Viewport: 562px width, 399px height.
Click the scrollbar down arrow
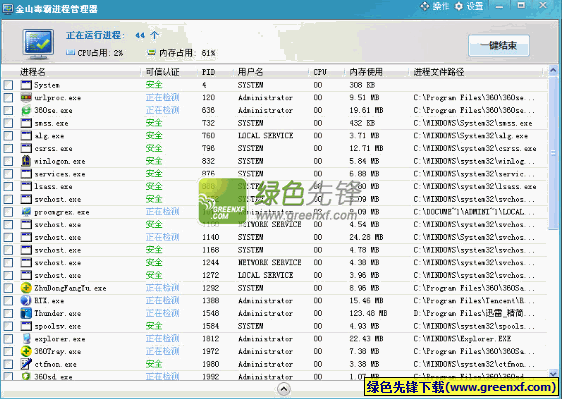click(x=553, y=374)
